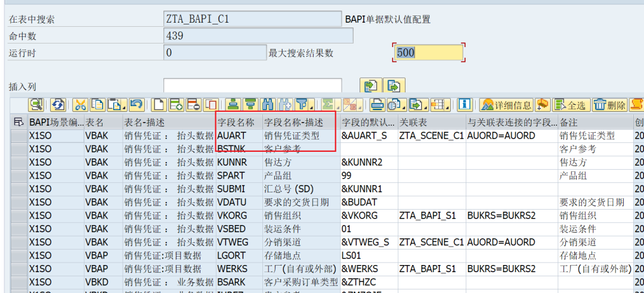644x293 pixels.
Task: Click the Delete row icon with minus
Action: coord(193,105)
